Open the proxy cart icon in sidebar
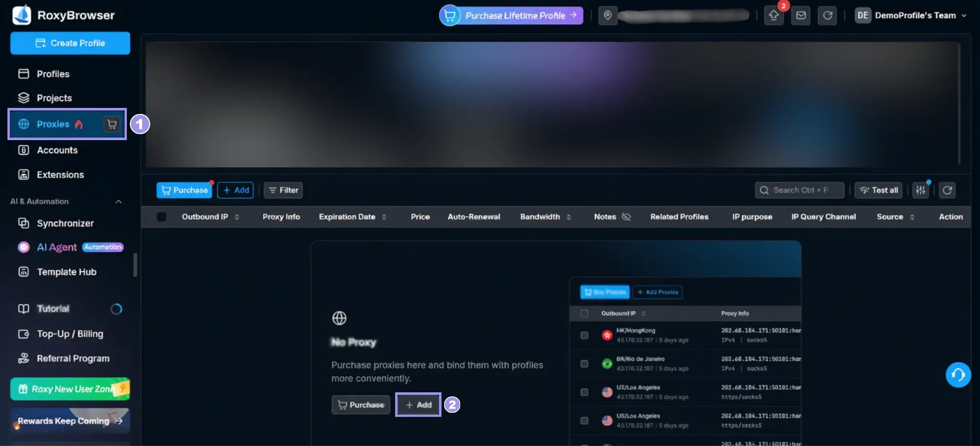 pos(112,124)
